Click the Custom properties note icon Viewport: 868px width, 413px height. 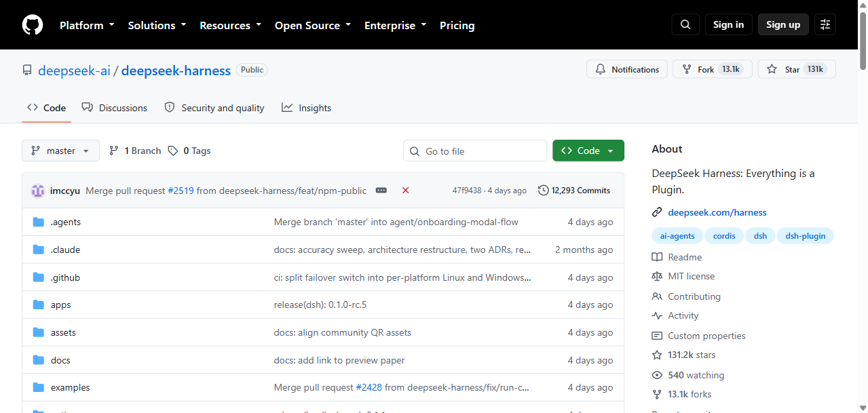pos(657,336)
